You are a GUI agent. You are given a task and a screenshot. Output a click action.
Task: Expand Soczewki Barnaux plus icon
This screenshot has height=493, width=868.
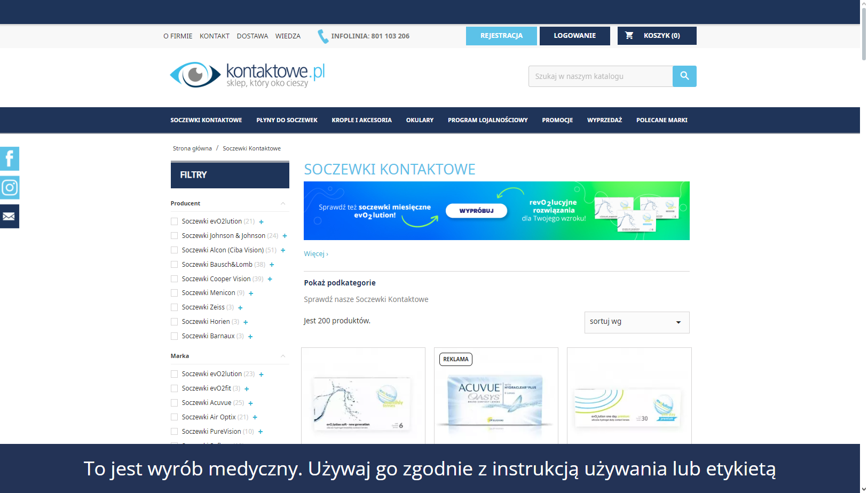tap(250, 336)
